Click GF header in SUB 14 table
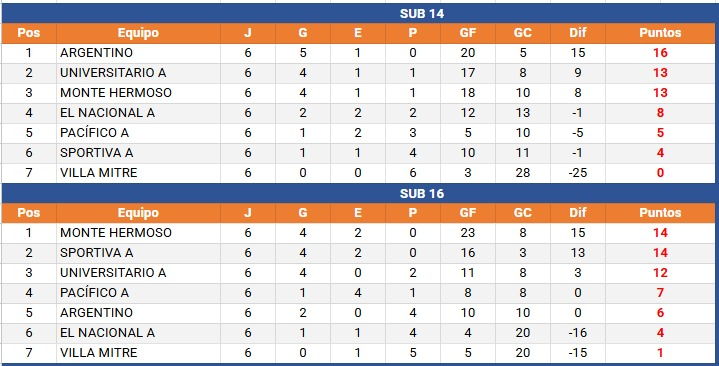719x366 pixels. (x=468, y=33)
